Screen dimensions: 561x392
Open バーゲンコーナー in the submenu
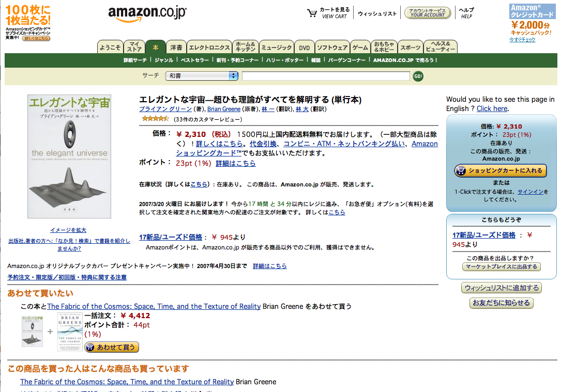tap(347, 60)
